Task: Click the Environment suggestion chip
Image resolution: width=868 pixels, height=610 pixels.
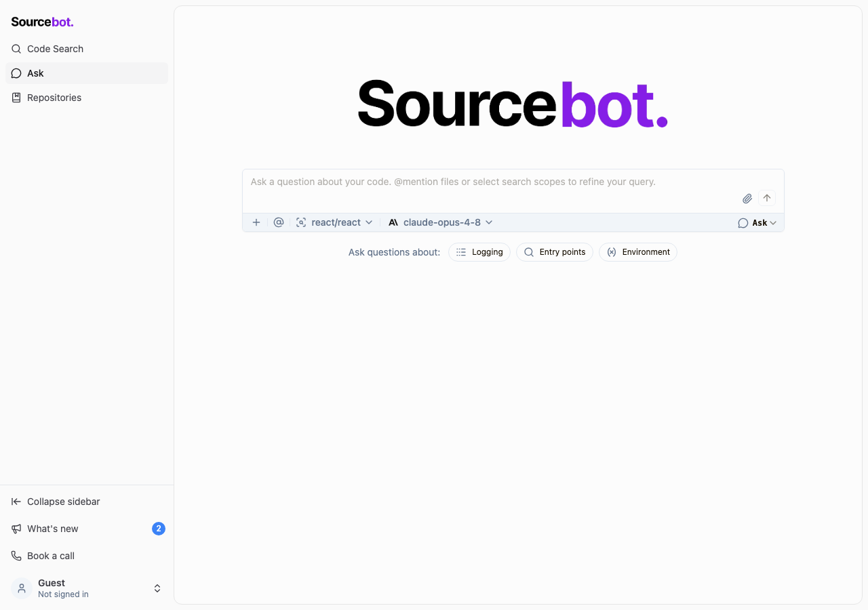Action: click(638, 252)
